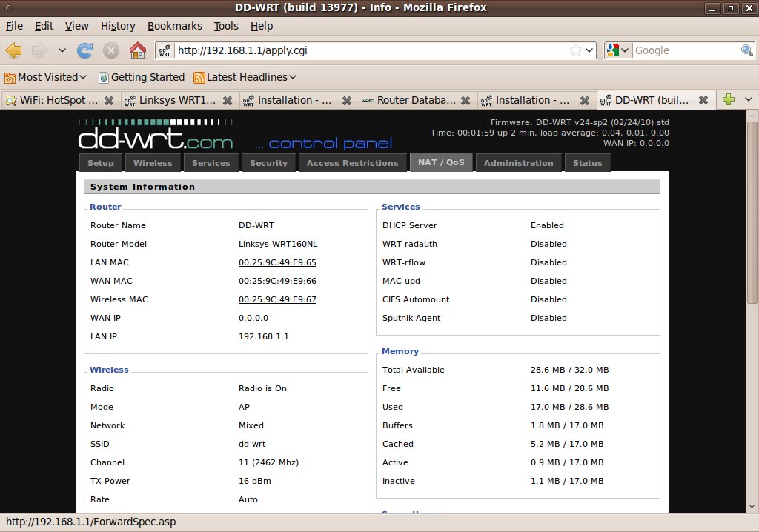The height and width of the screenshot is (532, 759).
Task: Click into the Google search field
Action: coord(686,50)
